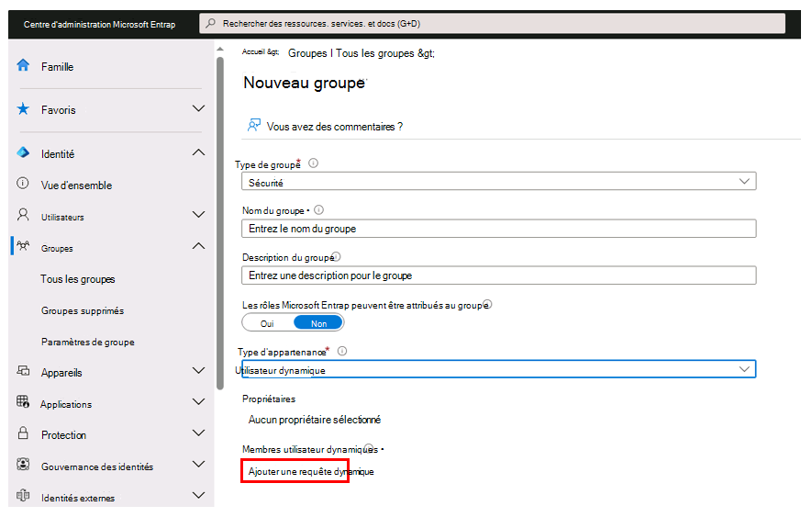Select Non for role assignment toggle
The height and width of the screenshot is (517, 812).
coord(318,323)
